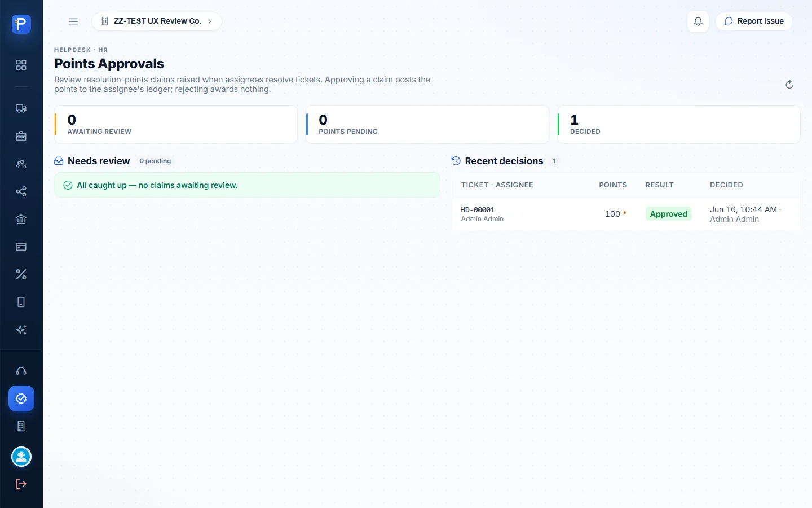The width and height of the screenshot is (812, 508).
Task: Select the Points Pending stat card
Action: point(427,125)
